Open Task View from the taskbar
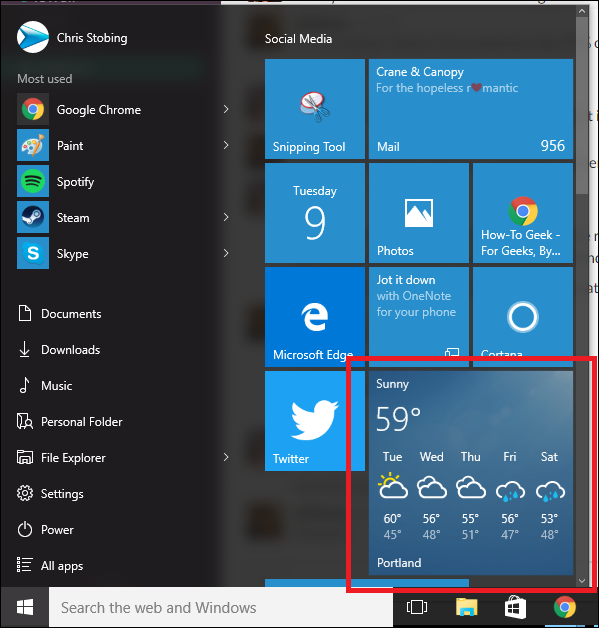The image size is (599, 628). click(x=417, y=608)
